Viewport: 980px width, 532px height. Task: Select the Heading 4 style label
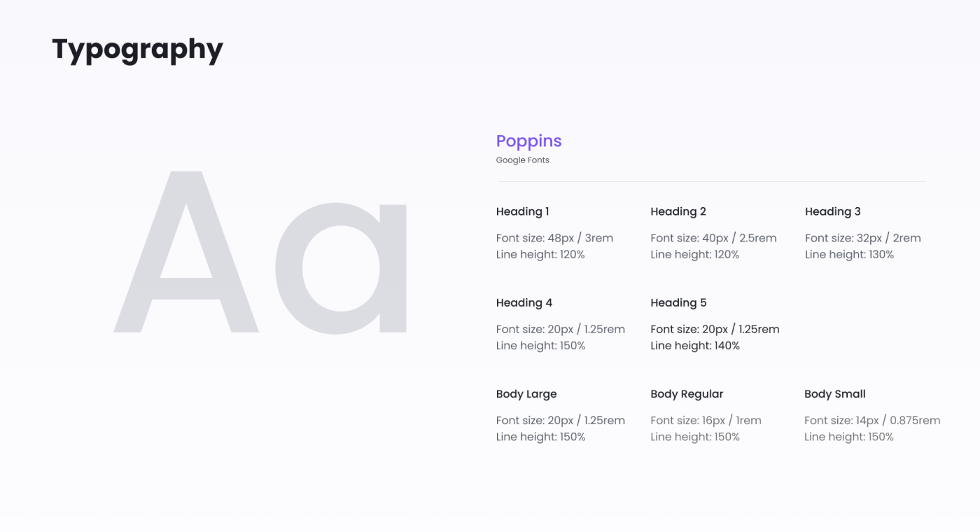(x=524, y=302)
